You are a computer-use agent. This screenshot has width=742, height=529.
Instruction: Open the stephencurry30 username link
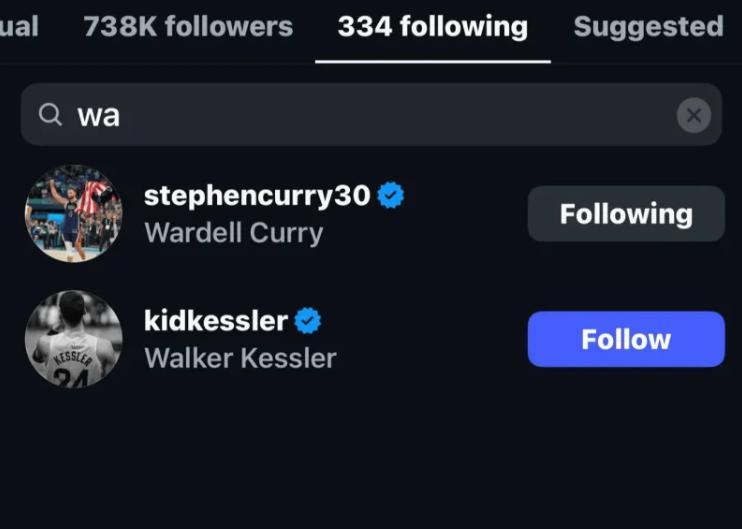click(x=257, y=196)
